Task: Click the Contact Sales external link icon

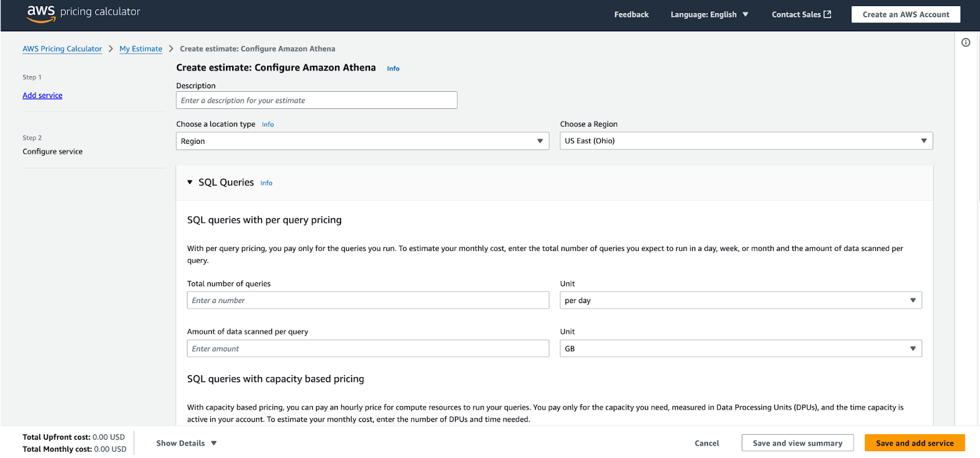Action: 827,15
